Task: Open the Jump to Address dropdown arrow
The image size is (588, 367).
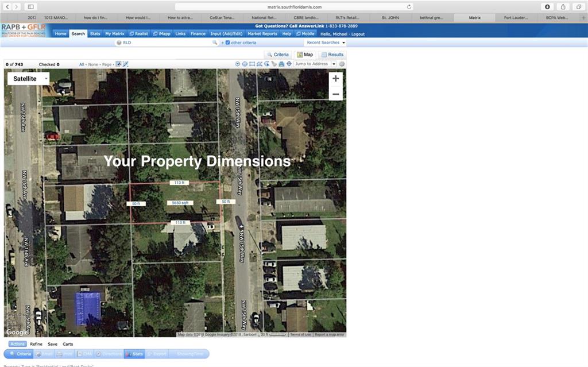Action: pyautogui.click(x=334, y=64)
